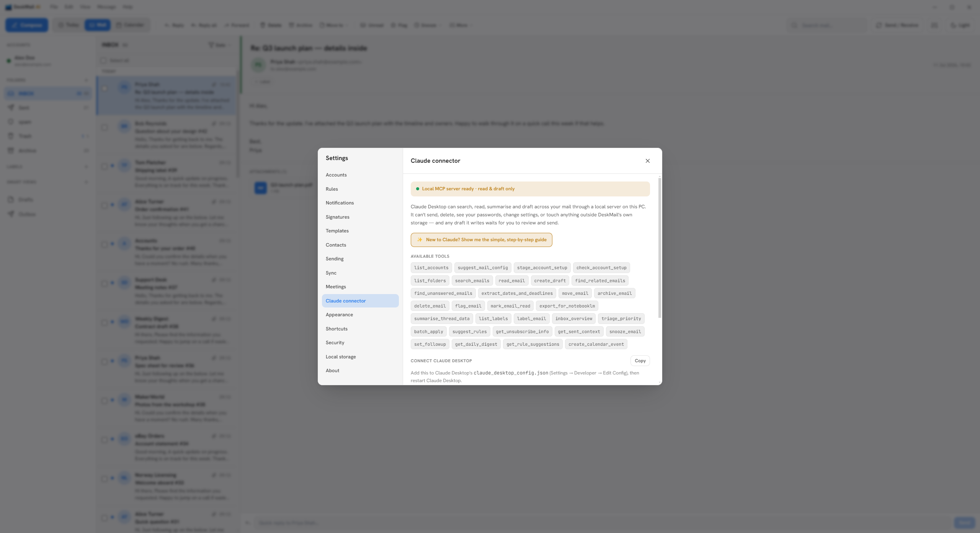Click the extract_dates_and_deadlines tool chip

517,293
